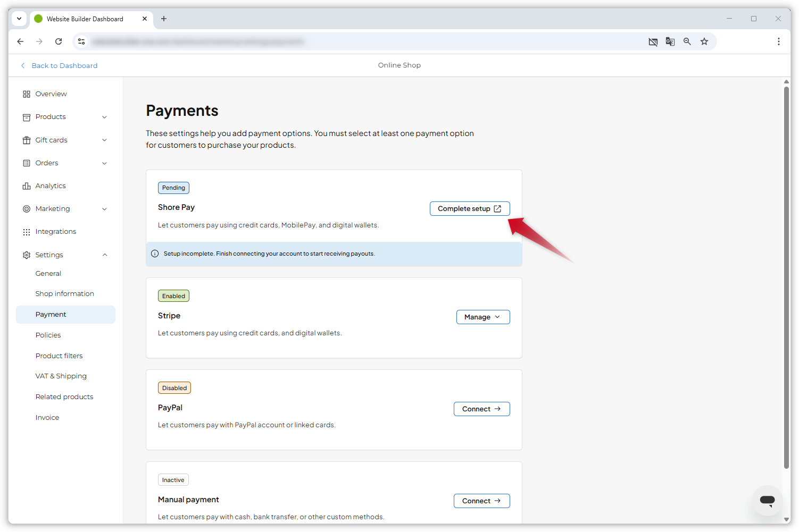Open the chat bubble in bottom corner

pos(768,500)
